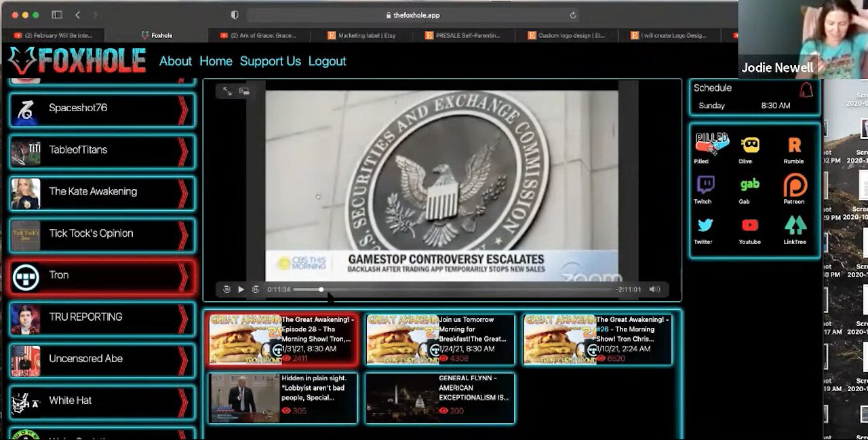Open the Support Us link
Screen dimensions: 868x440
coord(271,61)
